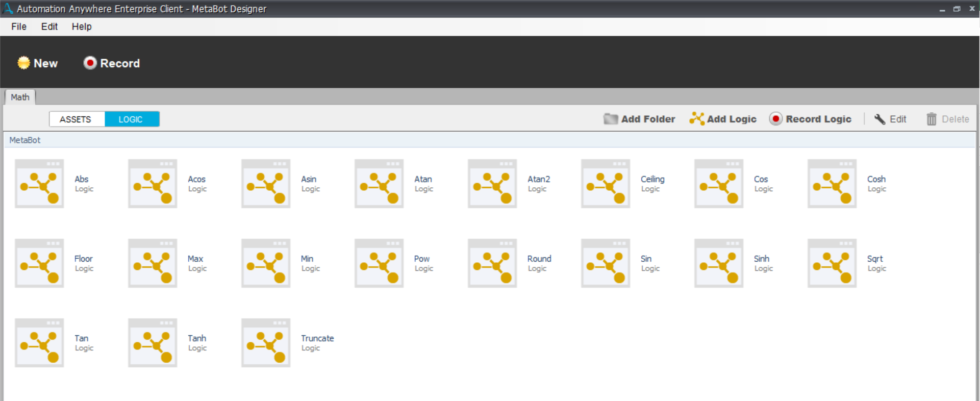Viewport: 980px width, 401px height.
Task: Click the Tanh logic name text
Action: click(x=197, y=338)
